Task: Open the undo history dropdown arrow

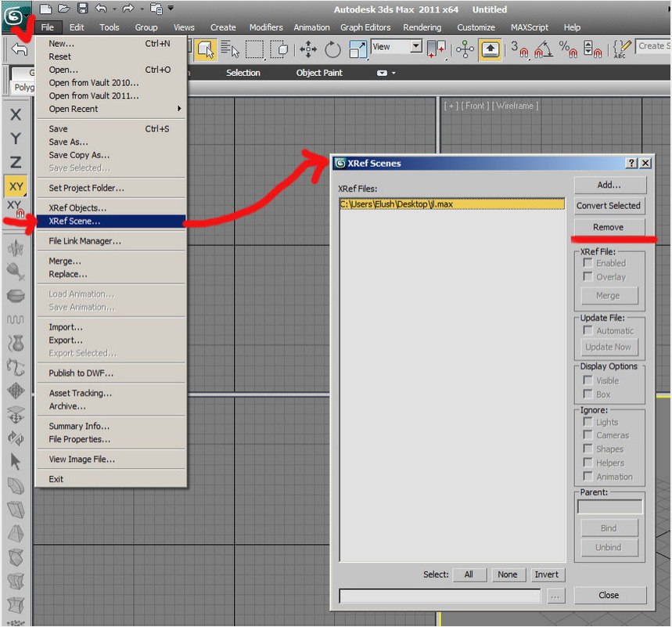Action: [114, 9]
